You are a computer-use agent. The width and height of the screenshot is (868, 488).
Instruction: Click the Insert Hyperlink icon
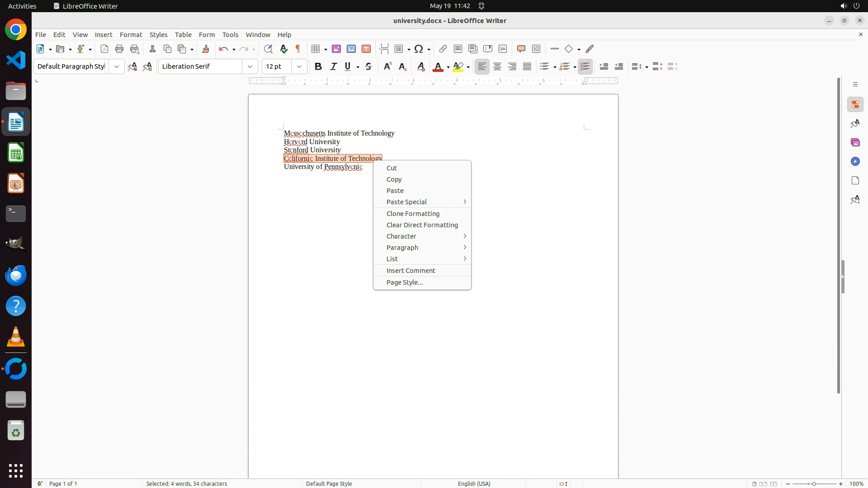[443, 49]
